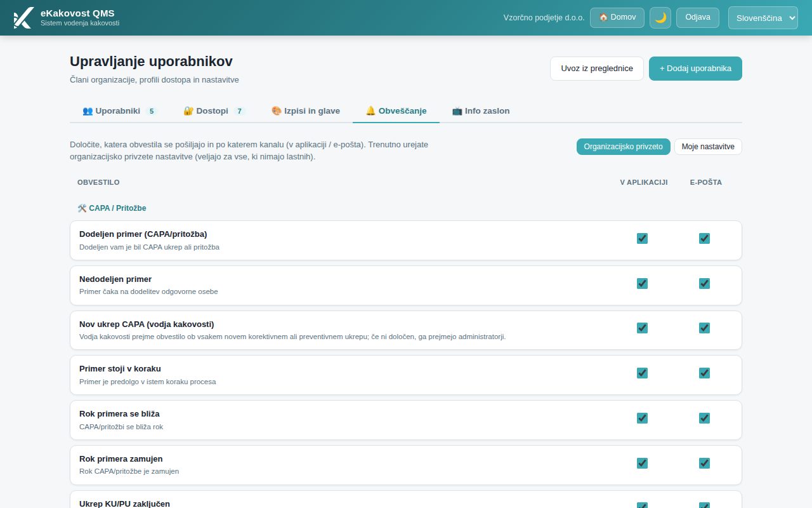Uncheck e-mail notification for Nedodeljen primer
This screenshot has height=508, width=812.
click(x=704, y=283)
